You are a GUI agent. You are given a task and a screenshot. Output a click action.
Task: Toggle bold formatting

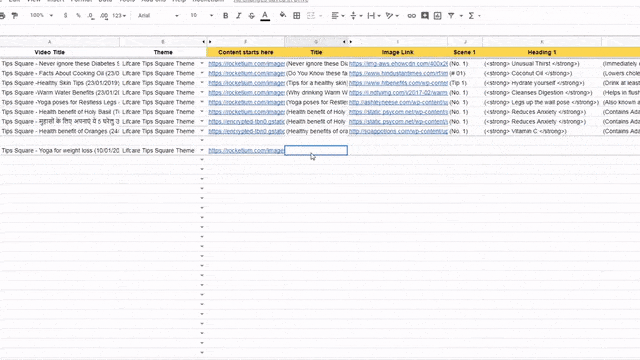click(225, 16)
